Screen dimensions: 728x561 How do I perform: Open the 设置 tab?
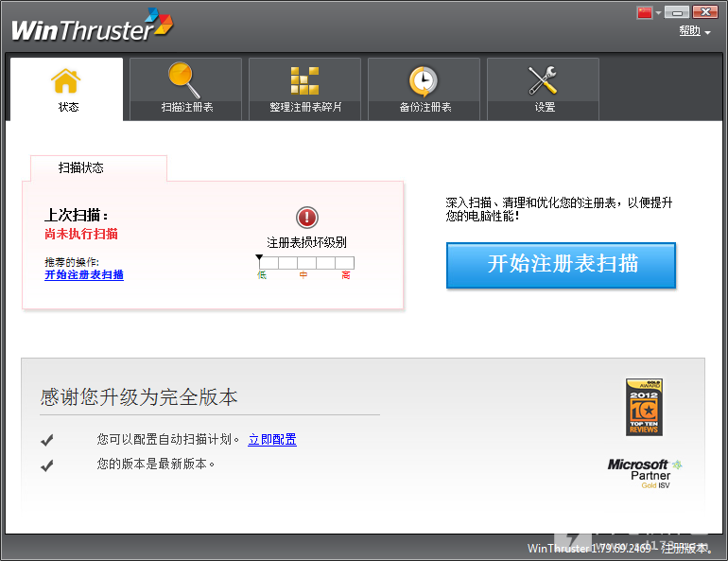click(544, 89)
